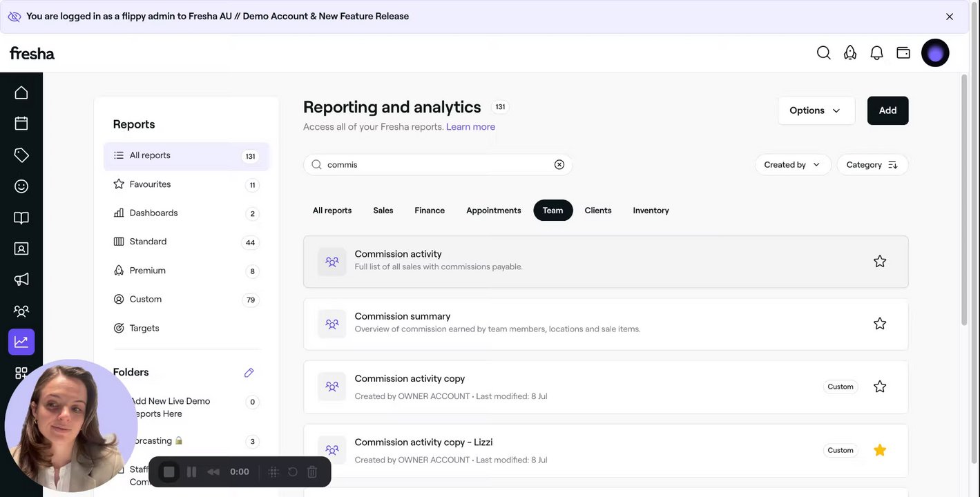Switch to the Clients tab

click(x=598, y=211)
